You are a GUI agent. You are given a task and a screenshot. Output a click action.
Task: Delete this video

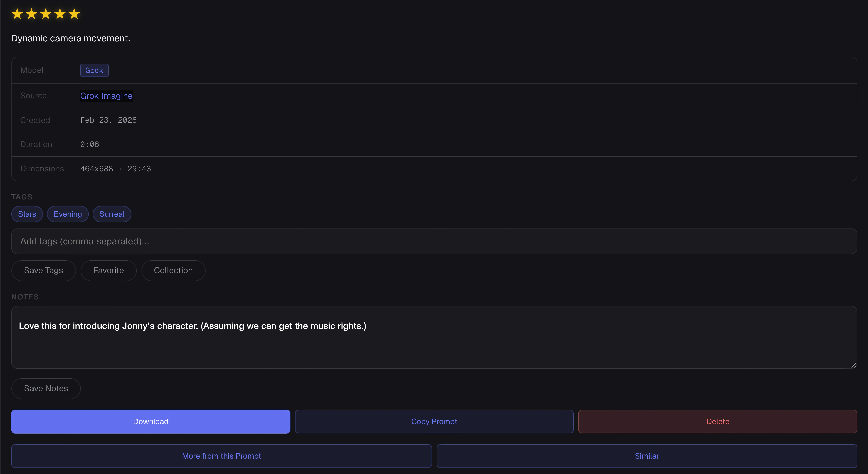click(x=717, y=421)
